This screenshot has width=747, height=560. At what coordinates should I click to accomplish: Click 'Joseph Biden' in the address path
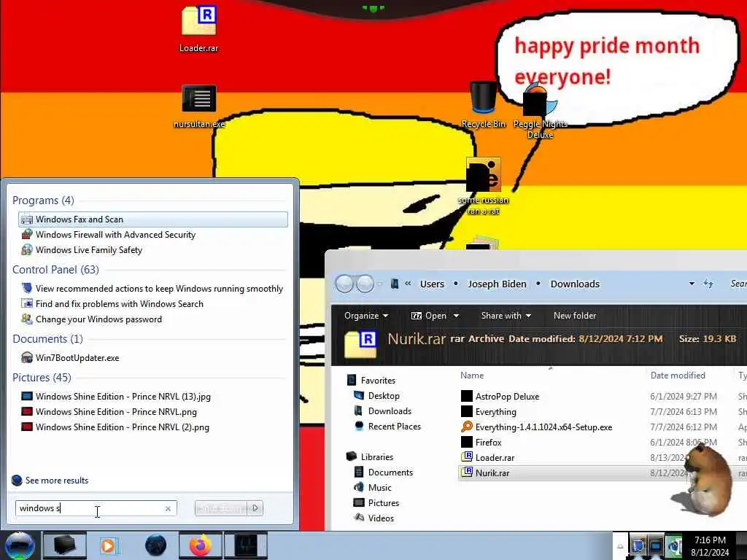(497, 284)
